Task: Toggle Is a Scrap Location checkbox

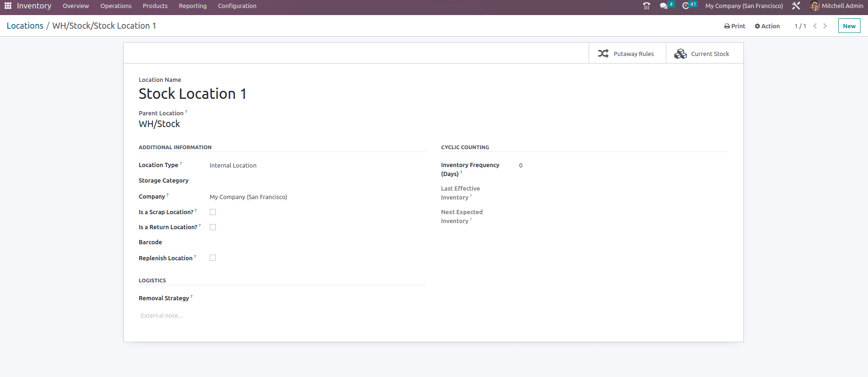Action: (213, 212)
